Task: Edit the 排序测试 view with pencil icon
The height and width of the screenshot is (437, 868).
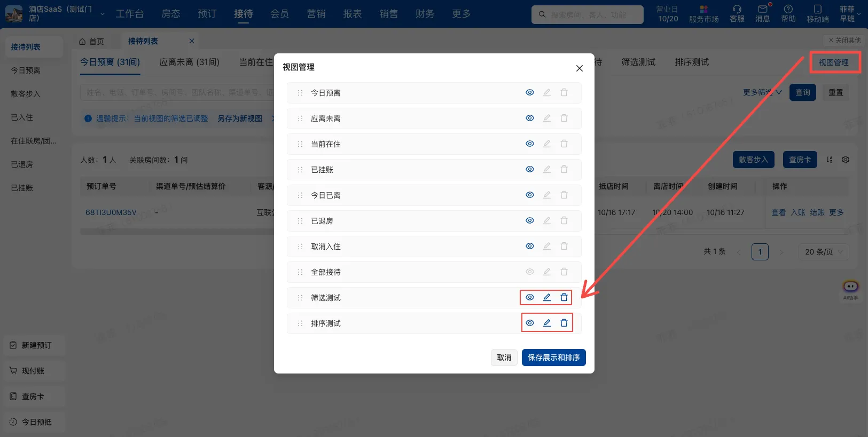Action: coord(547,323)
